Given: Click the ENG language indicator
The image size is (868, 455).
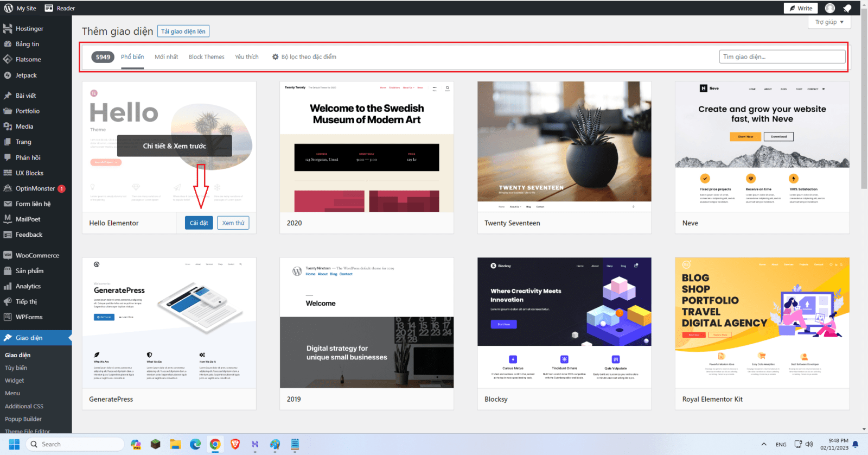Looking at the screenshot, I should [781, 445].
